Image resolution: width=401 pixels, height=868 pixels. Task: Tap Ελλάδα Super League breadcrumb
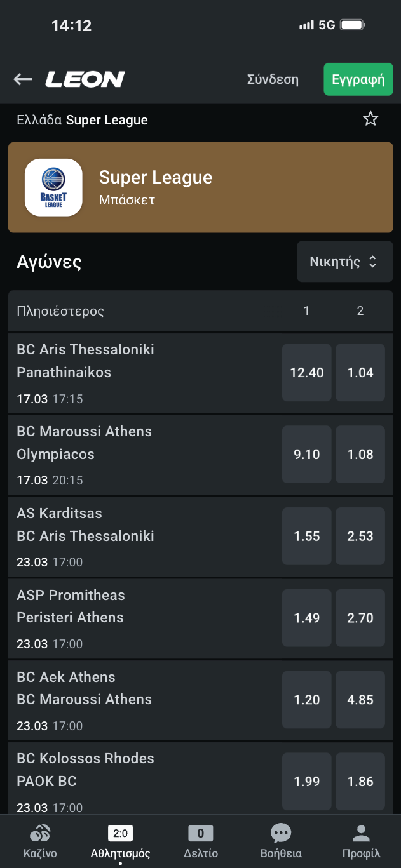pyautogui.click(x=83, y=120)
